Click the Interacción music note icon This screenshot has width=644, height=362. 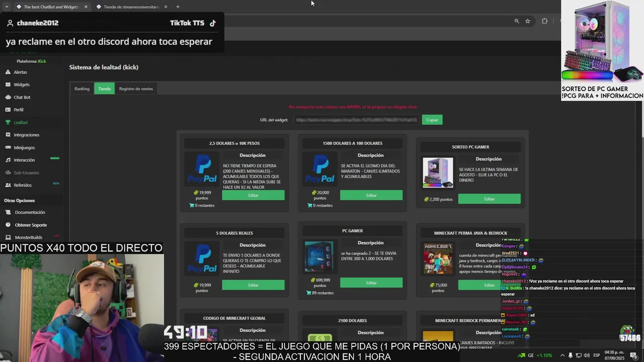[x=8, y=160]
